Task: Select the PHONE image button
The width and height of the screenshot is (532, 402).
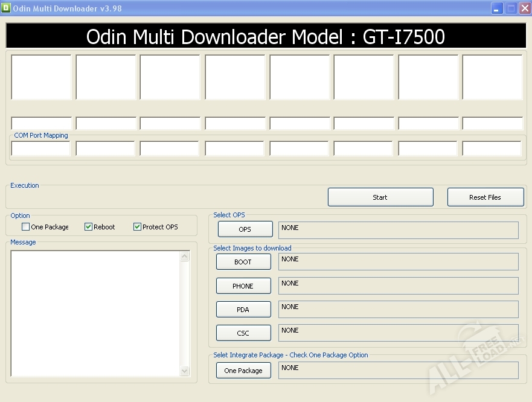Action: (x=243, y=286)
